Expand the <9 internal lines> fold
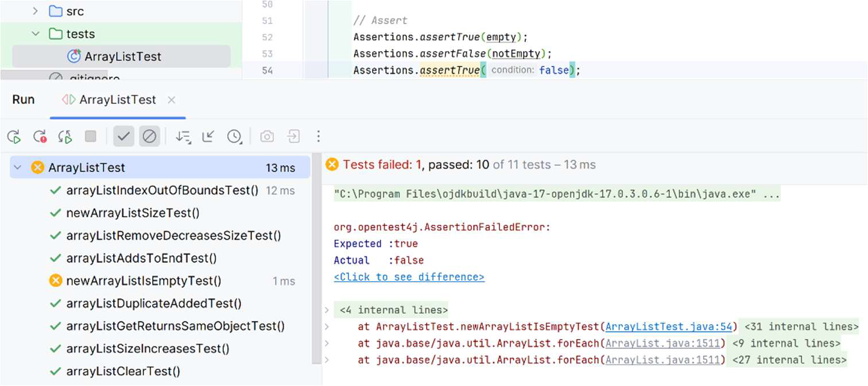This screenshot has width=868, height=386. [786, 344]
